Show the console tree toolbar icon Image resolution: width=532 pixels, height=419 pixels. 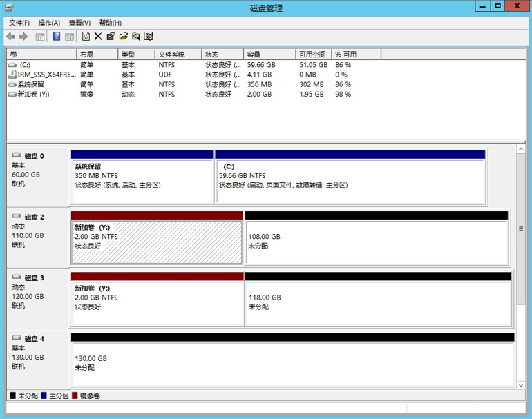coord(40,37)
